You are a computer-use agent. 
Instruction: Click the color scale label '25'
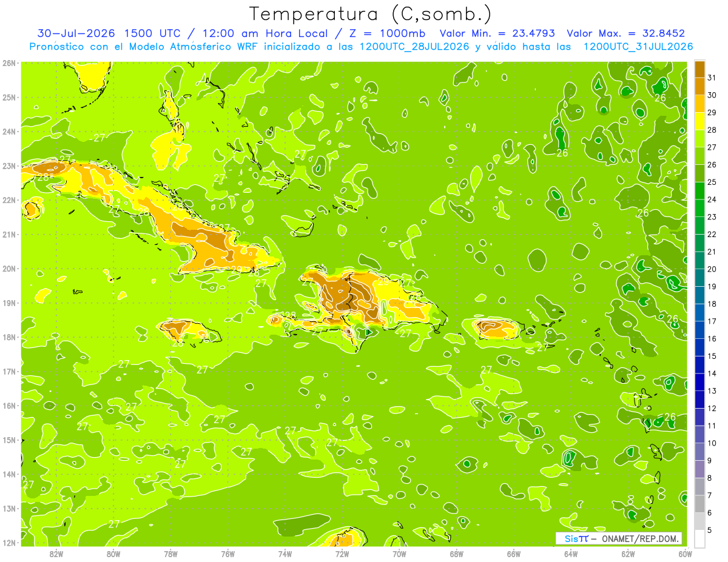pos(712,182)
